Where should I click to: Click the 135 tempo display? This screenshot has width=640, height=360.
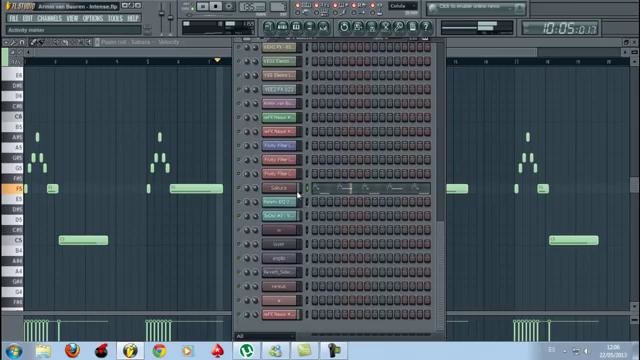click(252, 7)
